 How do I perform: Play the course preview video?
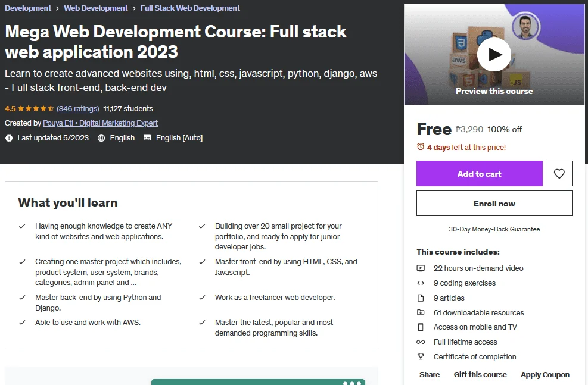pyautogui.click(x=494, y=54)
